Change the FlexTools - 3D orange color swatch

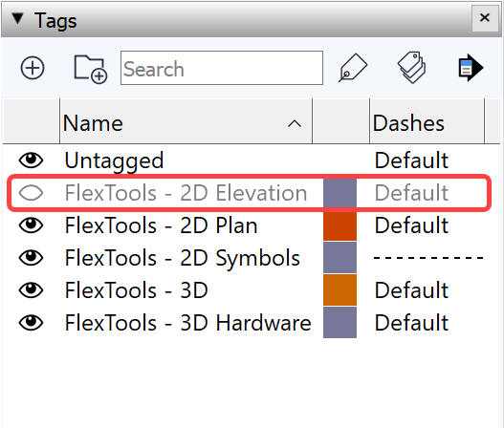point(340,289)
